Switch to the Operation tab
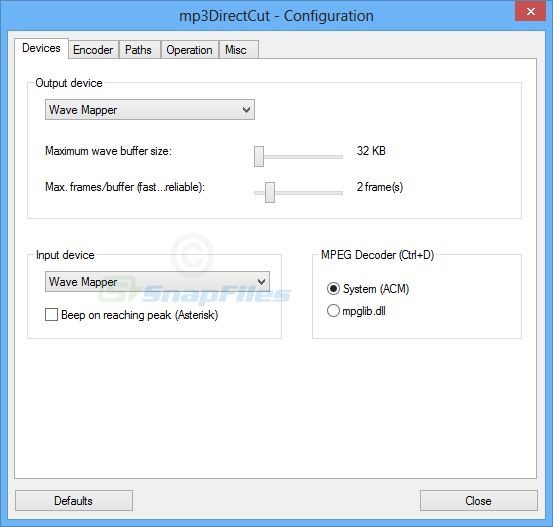This screenshot has height=527, width=553. (x=189, y=50)
